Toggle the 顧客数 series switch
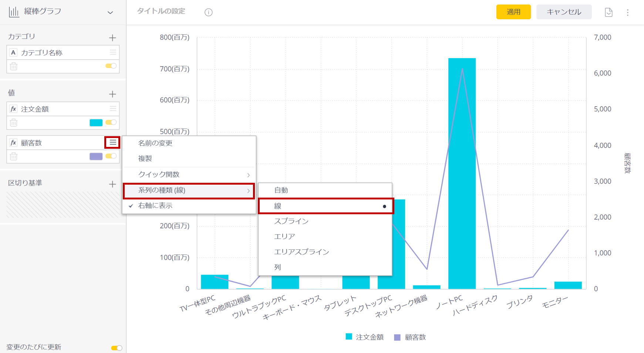 (x=111, y=156)
